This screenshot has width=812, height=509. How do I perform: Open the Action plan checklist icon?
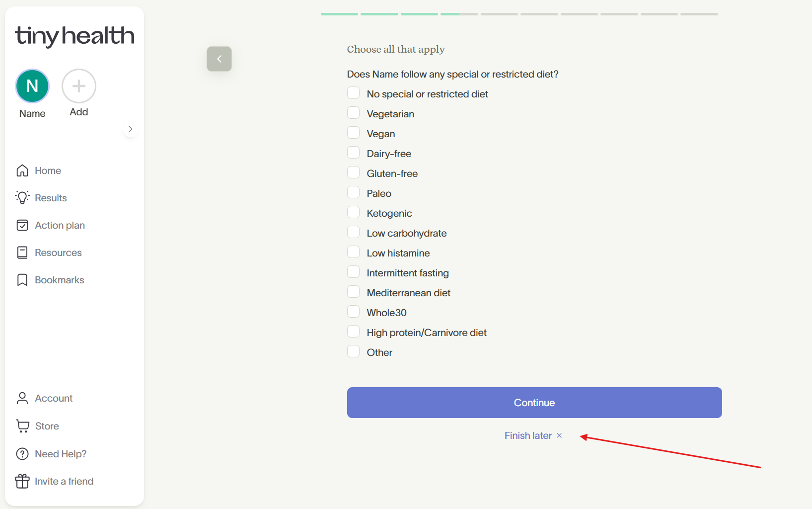click(x=22, y=225)
